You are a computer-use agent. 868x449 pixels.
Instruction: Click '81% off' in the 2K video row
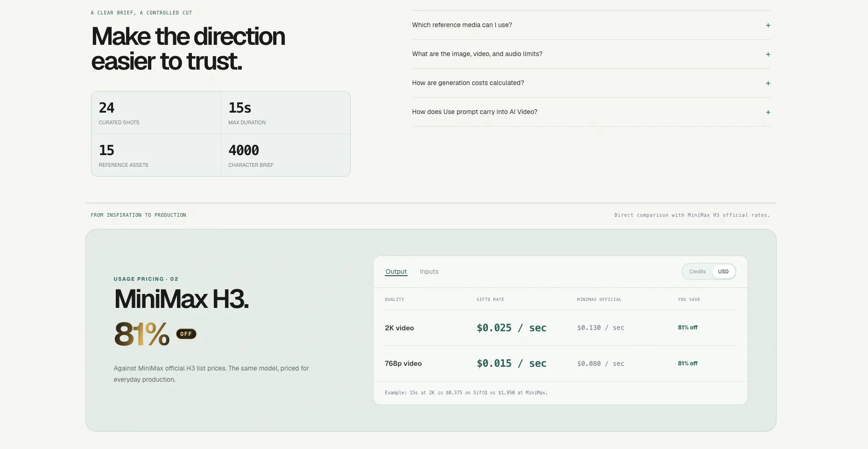[688, 328]
